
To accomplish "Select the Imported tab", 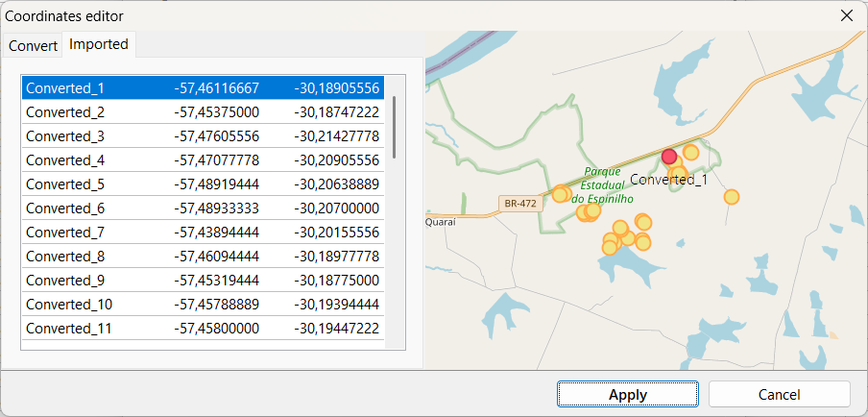I will (x=99, y=44).
